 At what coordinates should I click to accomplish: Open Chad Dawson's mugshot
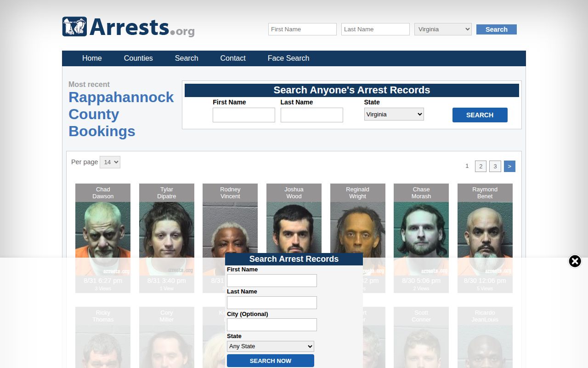[103, 238]
